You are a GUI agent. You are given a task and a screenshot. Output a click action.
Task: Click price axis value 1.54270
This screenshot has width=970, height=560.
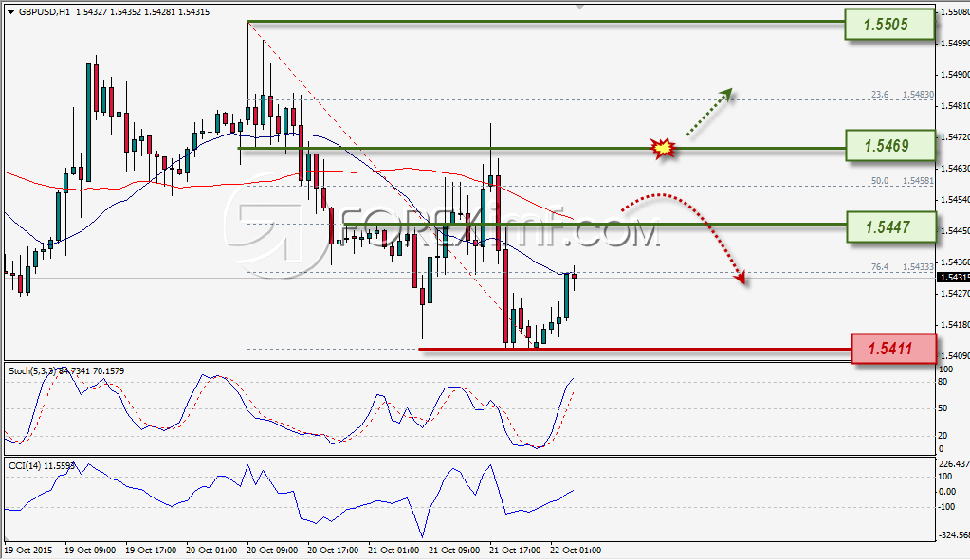pyautogui.click(x=955, y=293)
